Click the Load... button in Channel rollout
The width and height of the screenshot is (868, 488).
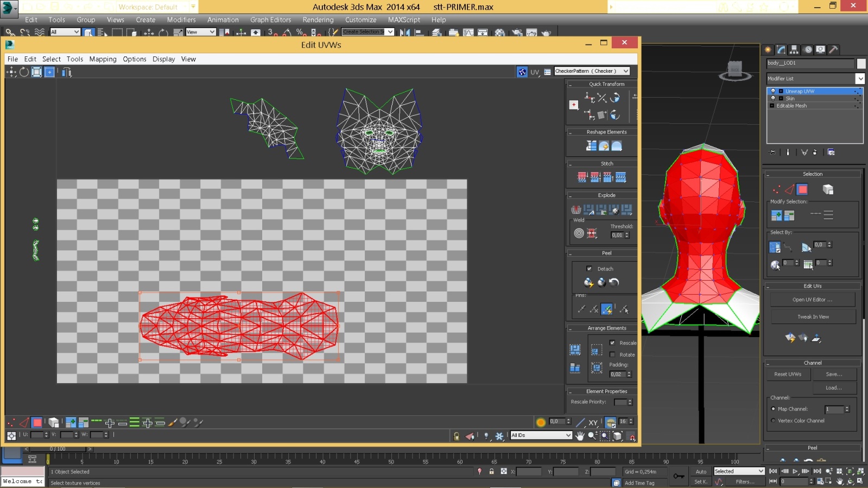pyautogui.click(x=834, y=388)
